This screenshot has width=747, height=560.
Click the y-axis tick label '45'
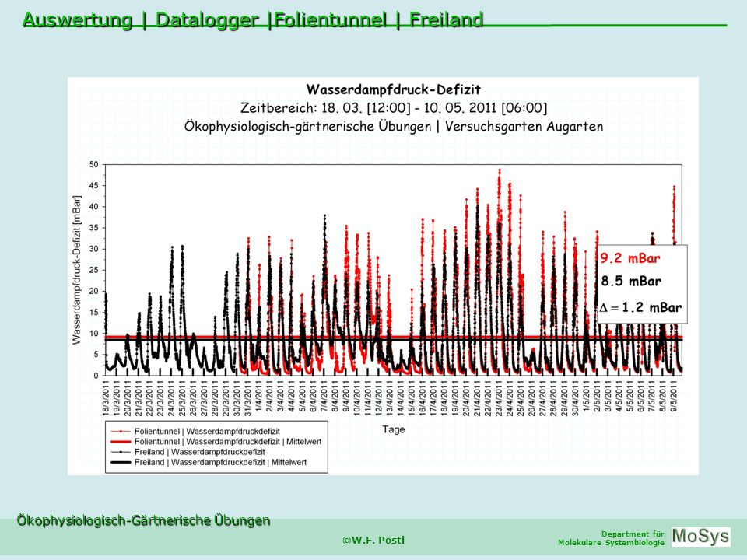94,186
